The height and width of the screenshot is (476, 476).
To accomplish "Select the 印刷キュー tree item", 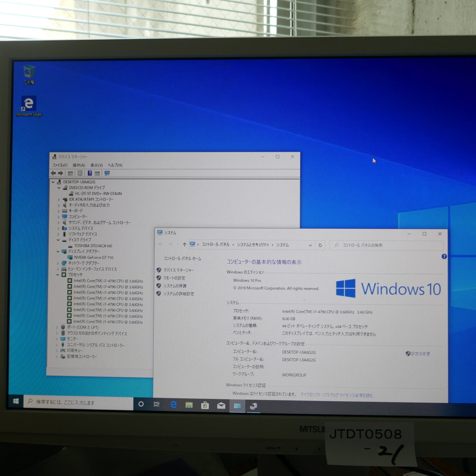I will [75, 351].
